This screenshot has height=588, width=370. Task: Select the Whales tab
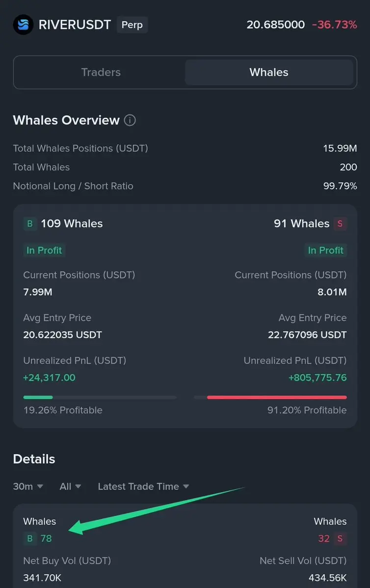(269, 72)
